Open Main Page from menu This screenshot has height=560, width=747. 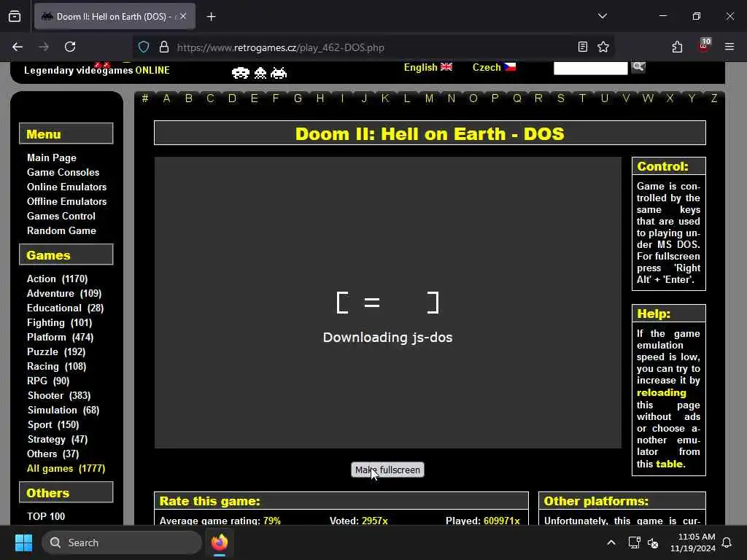coord(52,157)
